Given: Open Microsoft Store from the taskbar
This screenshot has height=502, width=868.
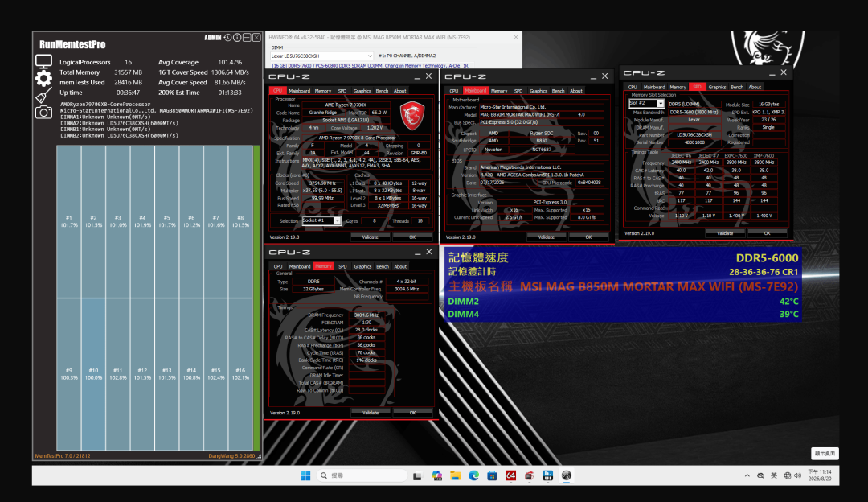Looking at the screenshot, I should point(492,475).
